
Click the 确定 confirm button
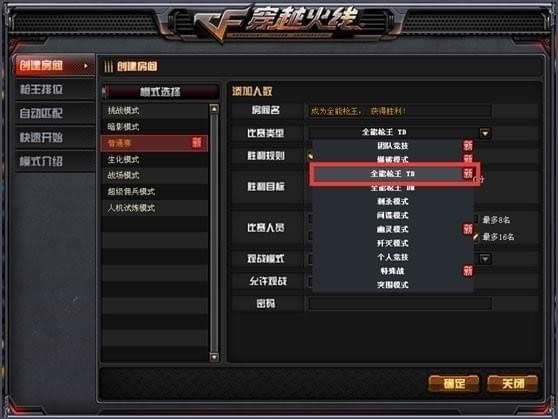pyautogui.click(x=453, y=383)
